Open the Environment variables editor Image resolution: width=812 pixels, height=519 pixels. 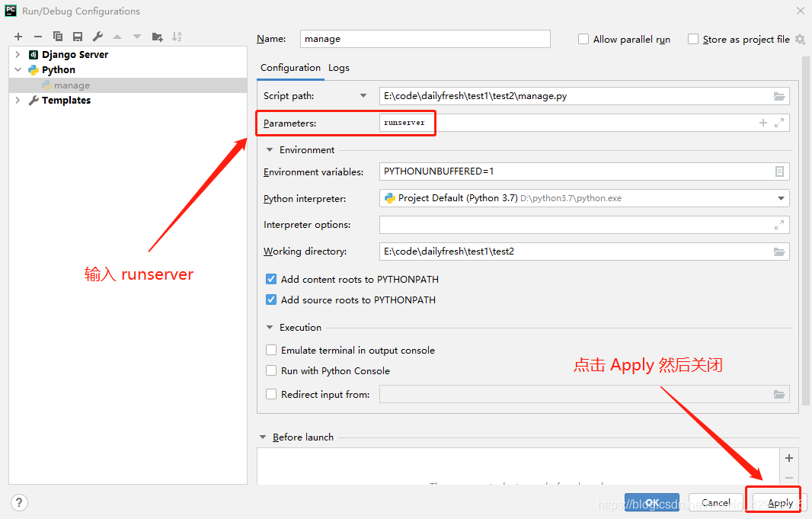778,171
